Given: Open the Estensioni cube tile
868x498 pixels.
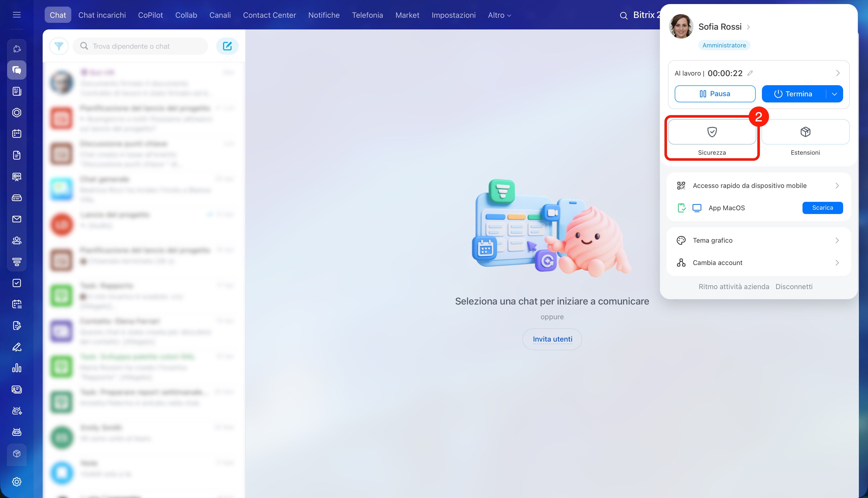Looking at the screenshot, I should pyautogui.click(x=805, y=132).
